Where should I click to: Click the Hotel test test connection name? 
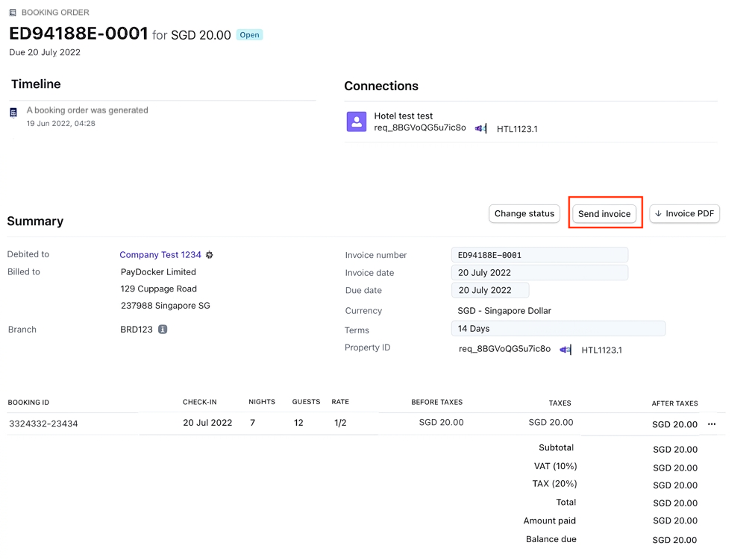tap(404, 116)
